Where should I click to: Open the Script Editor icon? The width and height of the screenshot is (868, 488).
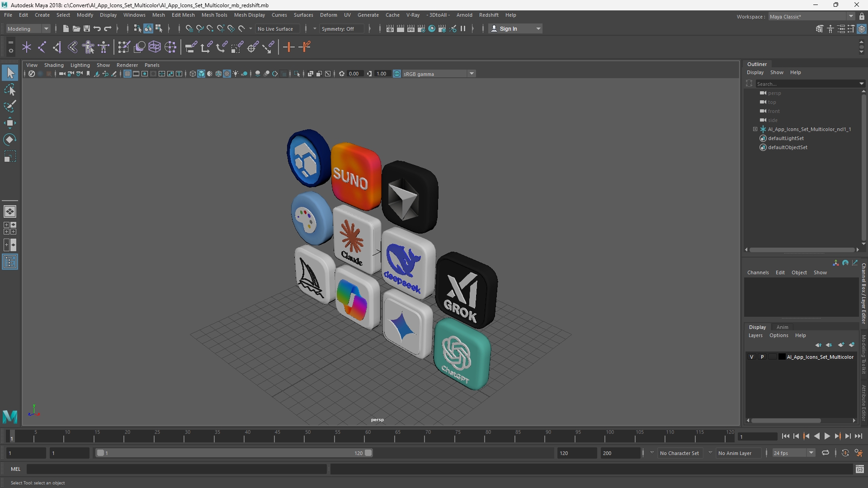860,469
